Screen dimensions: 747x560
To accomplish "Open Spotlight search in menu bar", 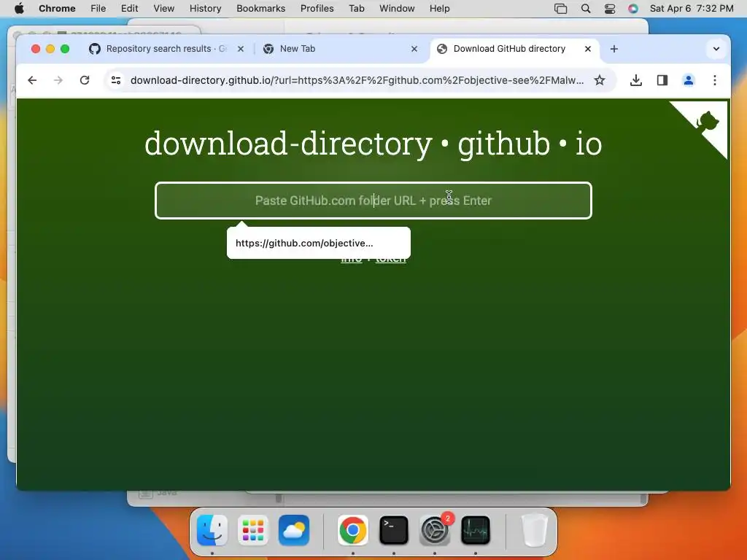I will (x=586, y=9).
